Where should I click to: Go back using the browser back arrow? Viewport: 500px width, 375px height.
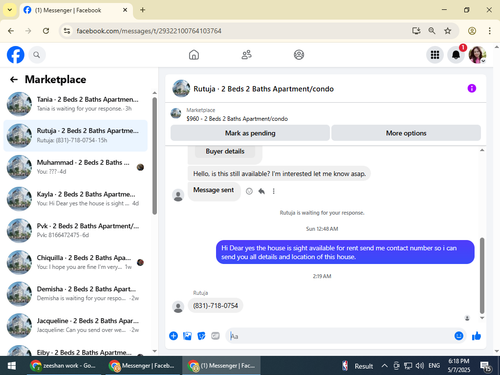coord(11,31)
